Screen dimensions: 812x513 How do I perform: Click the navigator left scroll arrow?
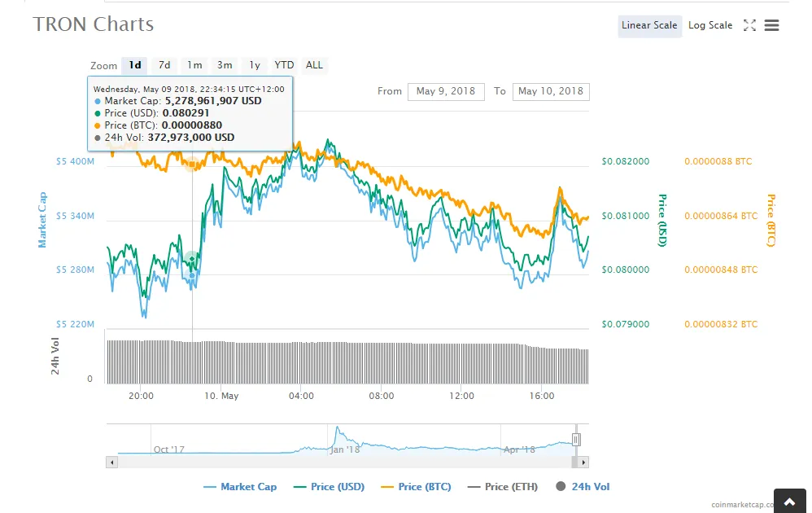pyautogui.click(x=111, y=463)
